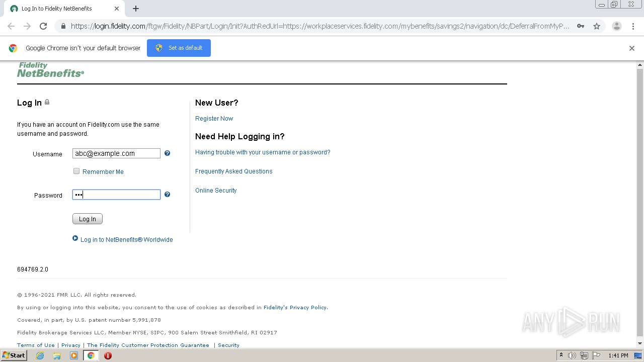Open Terms of Use footer link
Image resolution: width=644 pixels, height=362 pixels.
[x=36, y=345]
